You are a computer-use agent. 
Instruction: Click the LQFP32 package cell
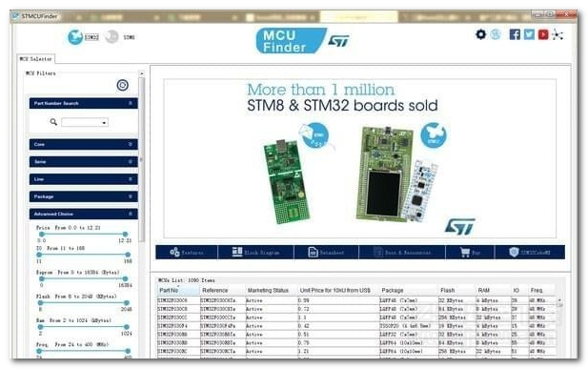[x=409, y=335]
